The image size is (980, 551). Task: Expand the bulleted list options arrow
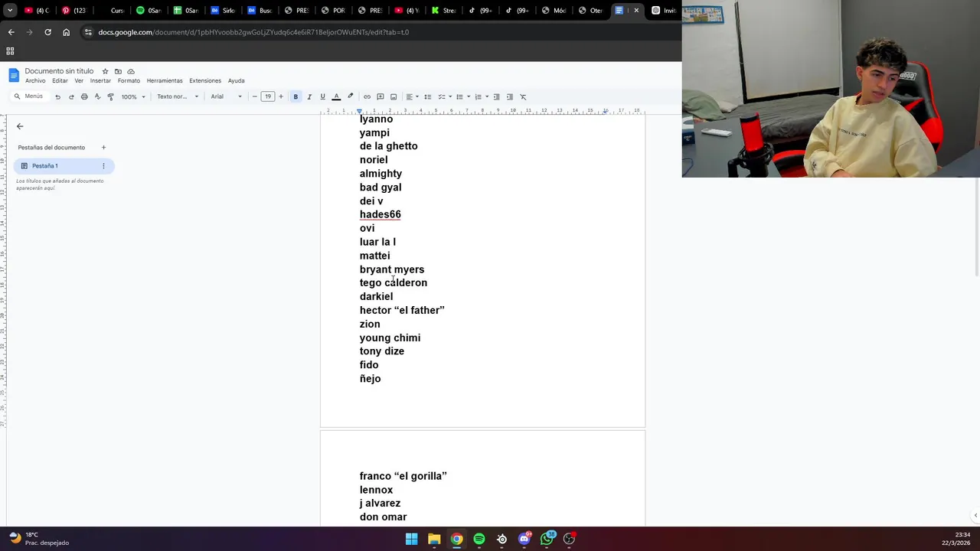pyautogui.click(x=468, y=96)
